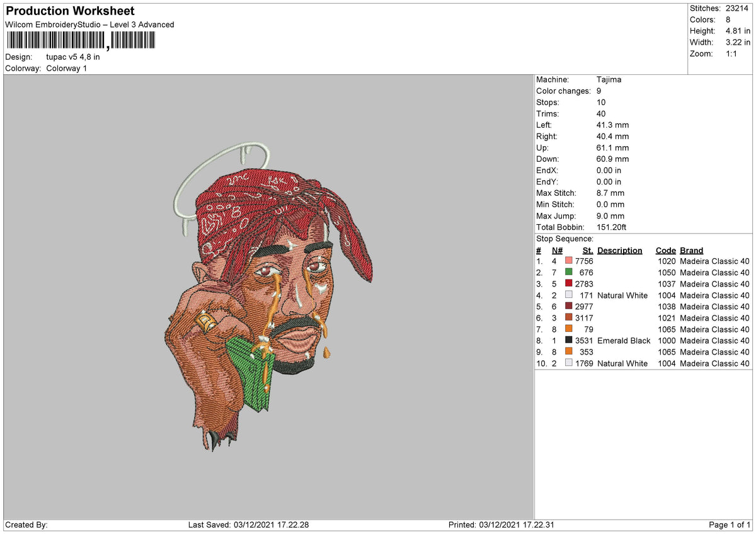Select the salmon thread swatch in stop 1

coord(568,261)
